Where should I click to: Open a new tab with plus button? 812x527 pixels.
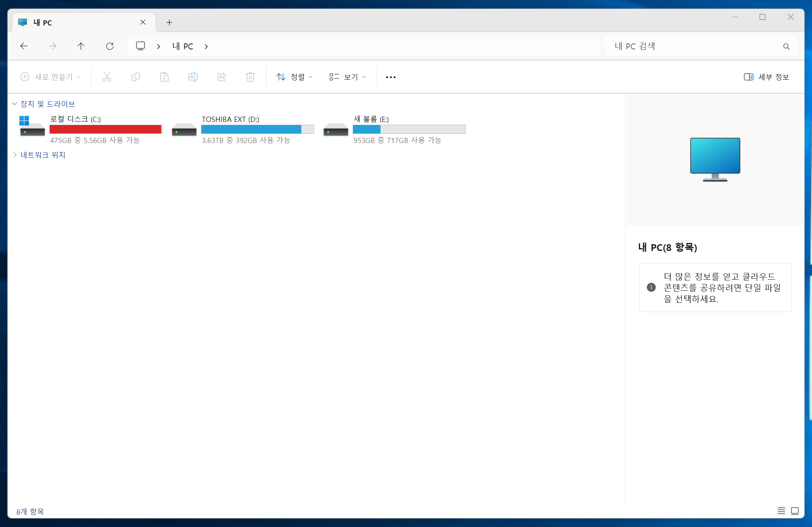[169, 23]
